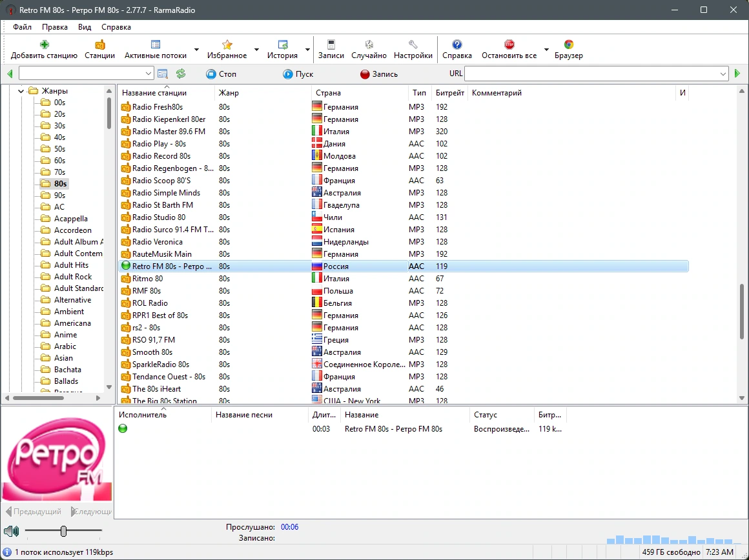Image resolution: width=749 pixels, height=560 pixels.
Task: Click the Стоп button
Action: click(221, 74)
